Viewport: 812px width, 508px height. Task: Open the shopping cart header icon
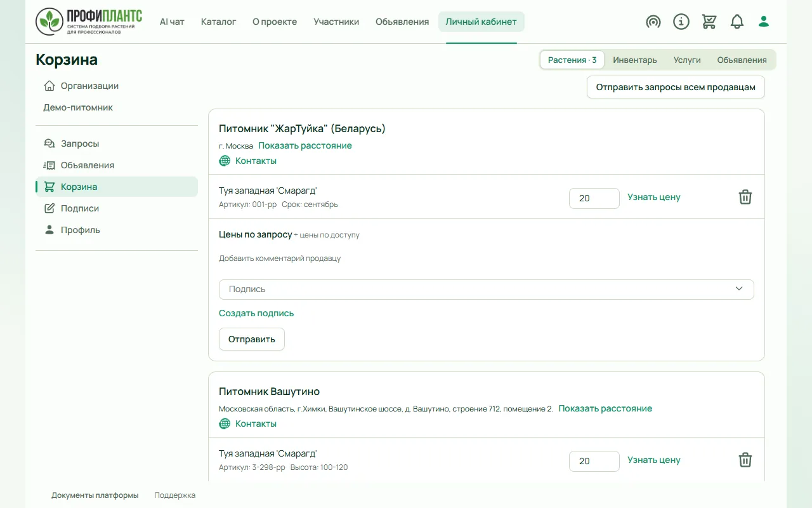click(709, 22)
